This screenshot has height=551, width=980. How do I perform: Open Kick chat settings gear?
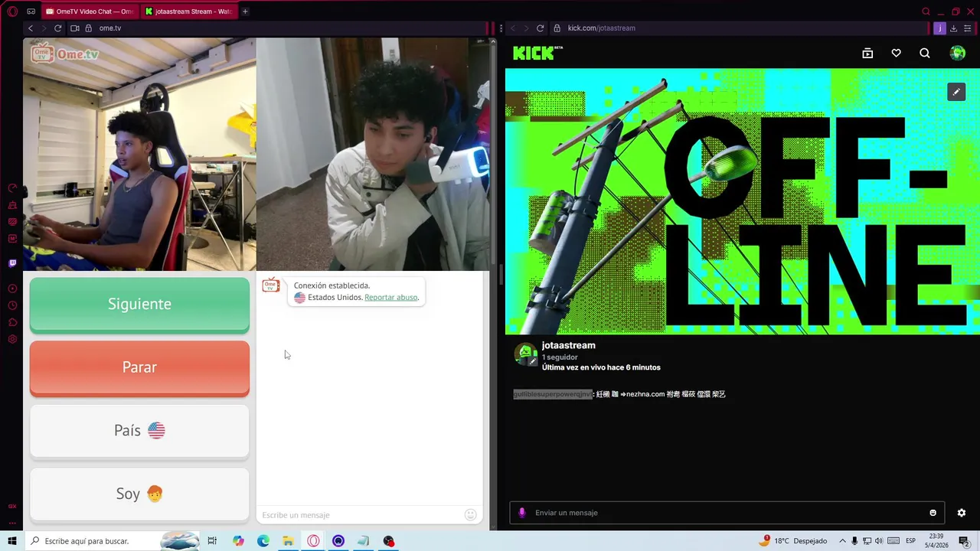[962, 513]
